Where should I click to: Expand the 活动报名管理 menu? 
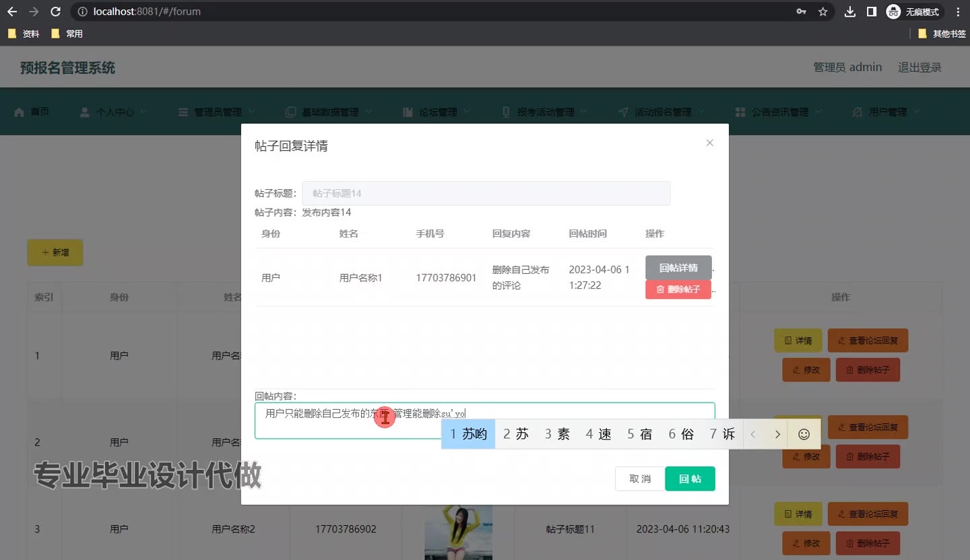coord(661,112)
